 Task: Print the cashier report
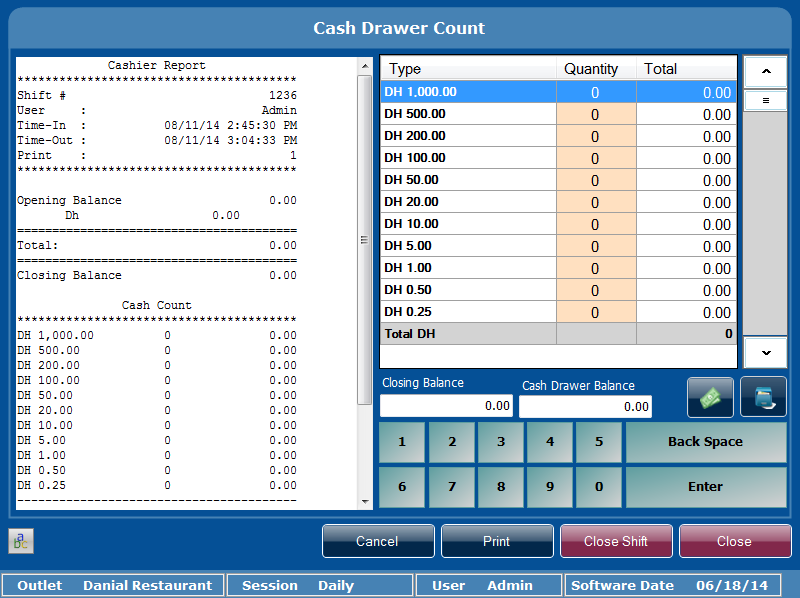[x=497, y=541]
